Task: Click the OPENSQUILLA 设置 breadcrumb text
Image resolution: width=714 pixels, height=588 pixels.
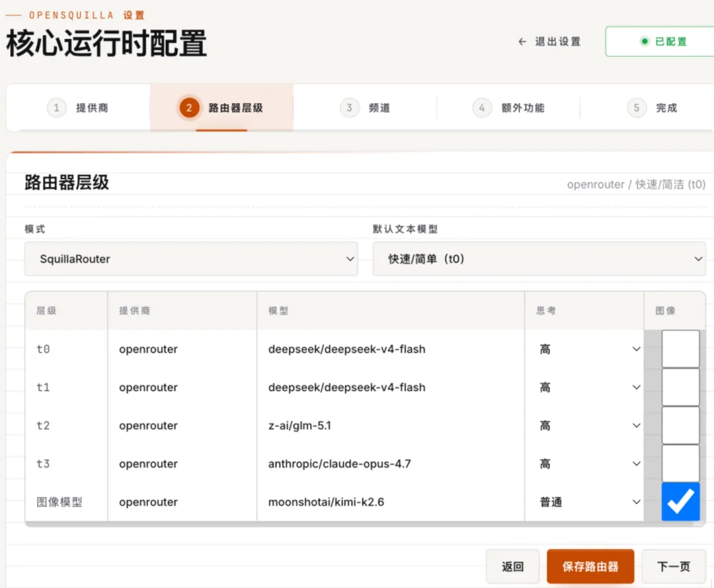Action: (87, 15)
